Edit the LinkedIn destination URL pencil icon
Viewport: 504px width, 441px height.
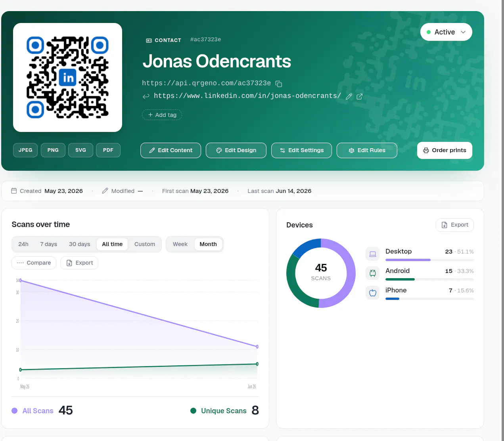[349, 96]
